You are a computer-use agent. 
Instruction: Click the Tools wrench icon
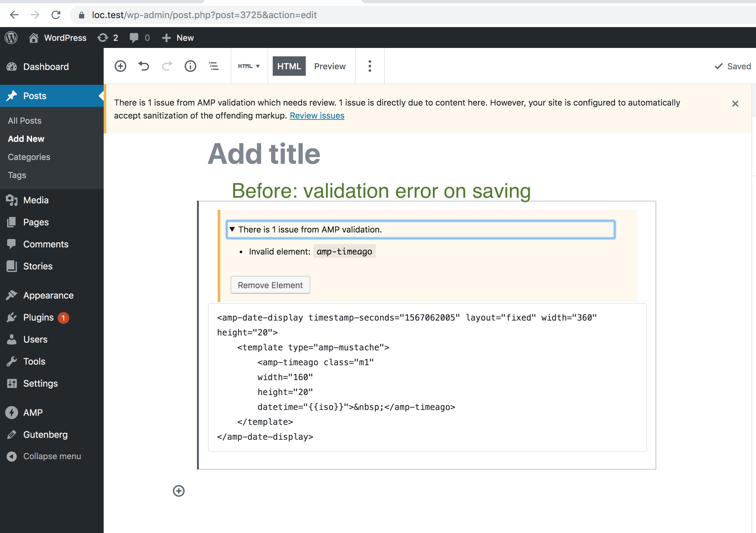click(12, 361)
